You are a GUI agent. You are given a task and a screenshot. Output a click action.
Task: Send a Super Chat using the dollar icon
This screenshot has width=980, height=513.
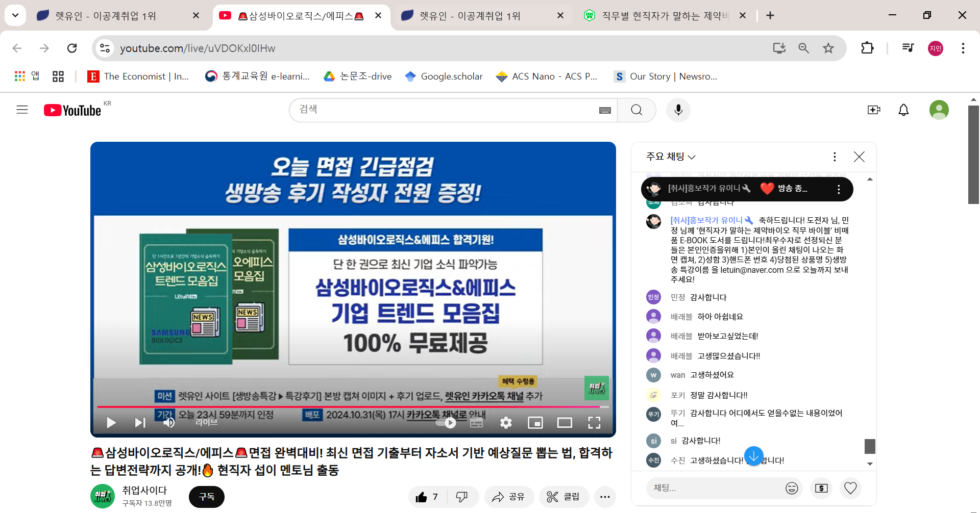[821, 488]
